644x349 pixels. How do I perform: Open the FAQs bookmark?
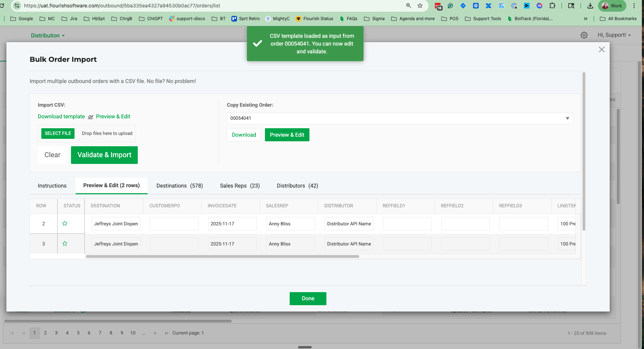[x=348, y=19]
